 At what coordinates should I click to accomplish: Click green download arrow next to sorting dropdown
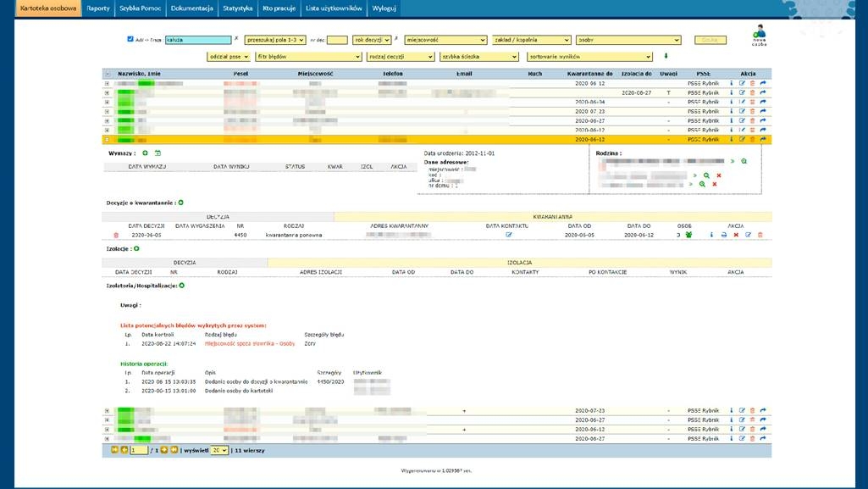pyautogui.click(x=666, y=57)
